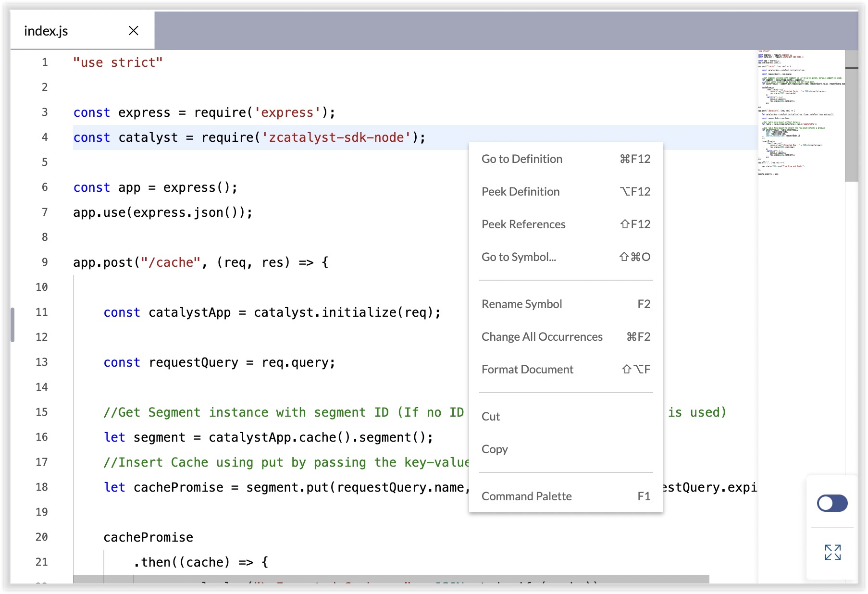
Task: Click the "use strict" string on line 1
Action: pyautogui.click(x=118, y=62)
